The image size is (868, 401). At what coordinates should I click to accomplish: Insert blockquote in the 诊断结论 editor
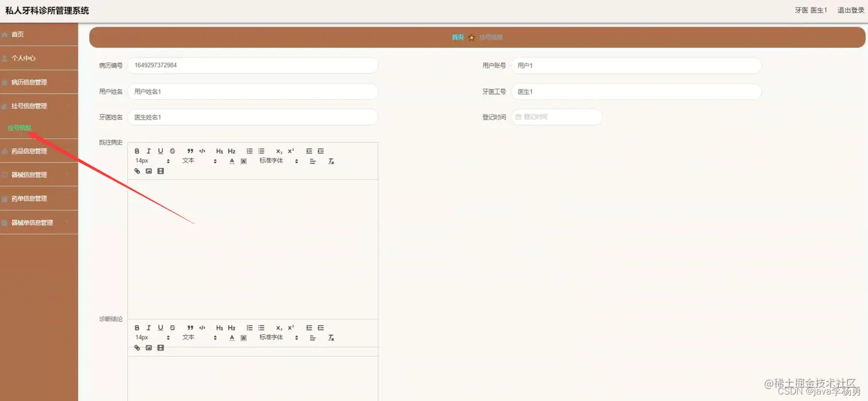(190, 328)
